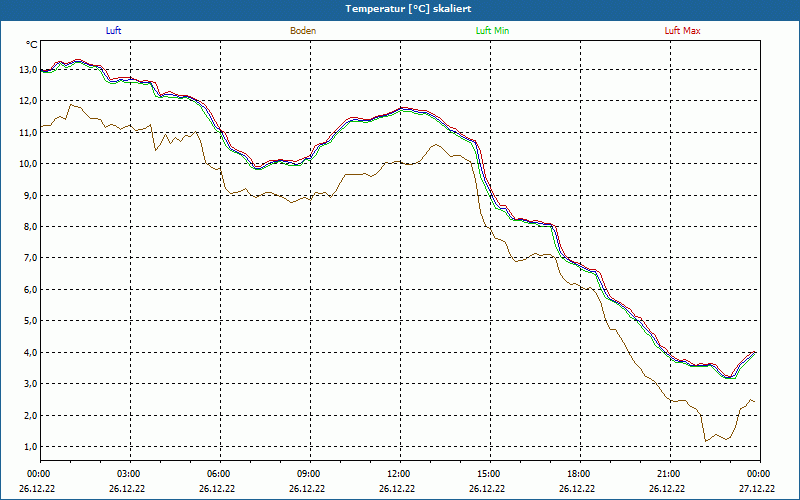Click the 7,0 y-axis value
This screenshot has width=800, height=500.
pos(30,258)
